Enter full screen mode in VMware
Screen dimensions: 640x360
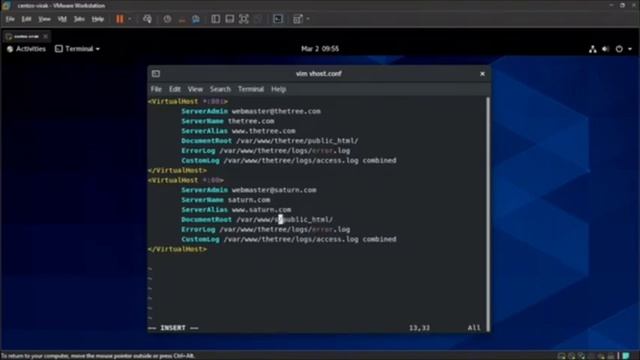tap(244, 19)
